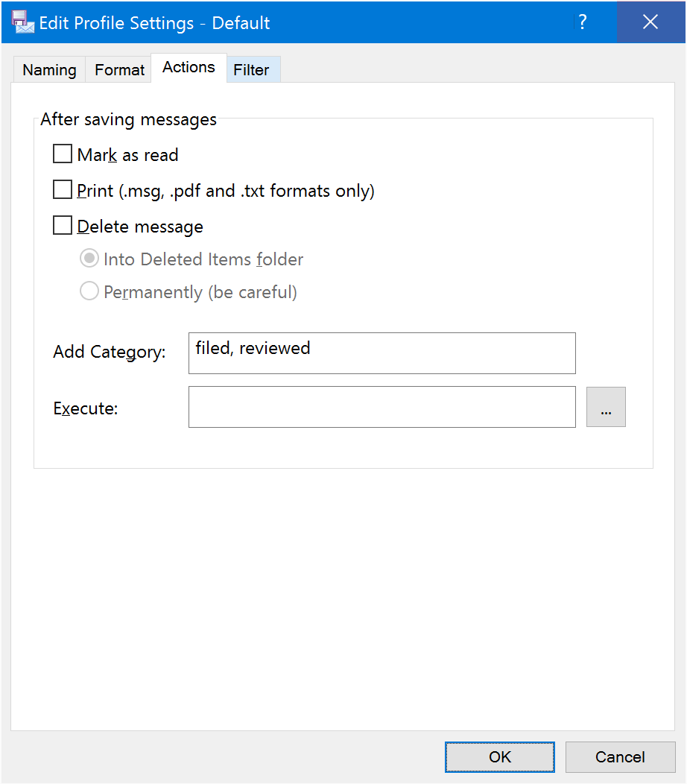The image size is (687, 784).
Task: Click the After saving messages group label
Action: pyautogui.click(x=128, y=119)
